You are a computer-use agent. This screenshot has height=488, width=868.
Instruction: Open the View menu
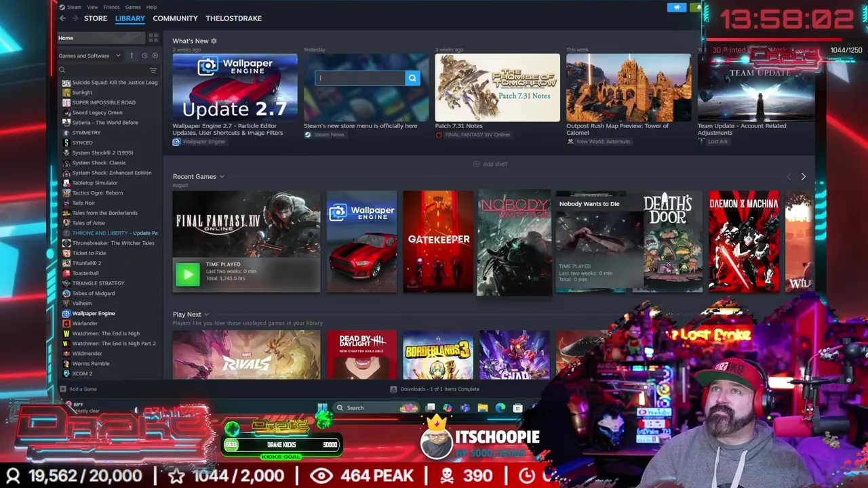coord(92,7)
